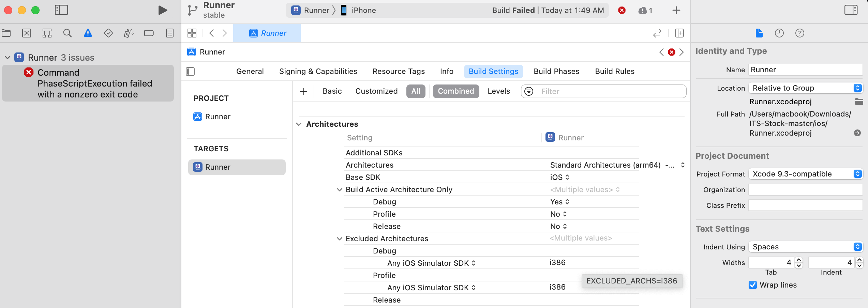Run the Runner scheme with Play button

click(163, 10)
